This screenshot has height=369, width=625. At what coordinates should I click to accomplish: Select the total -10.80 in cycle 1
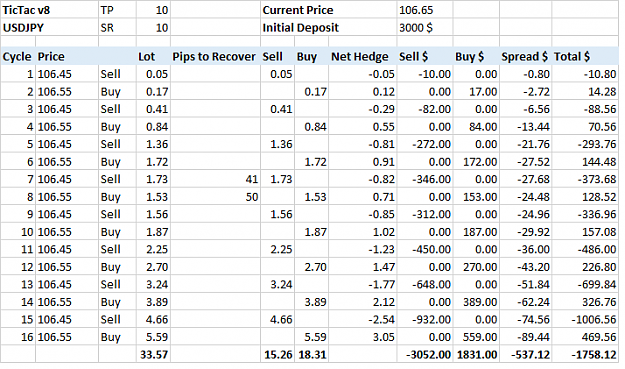585,74
